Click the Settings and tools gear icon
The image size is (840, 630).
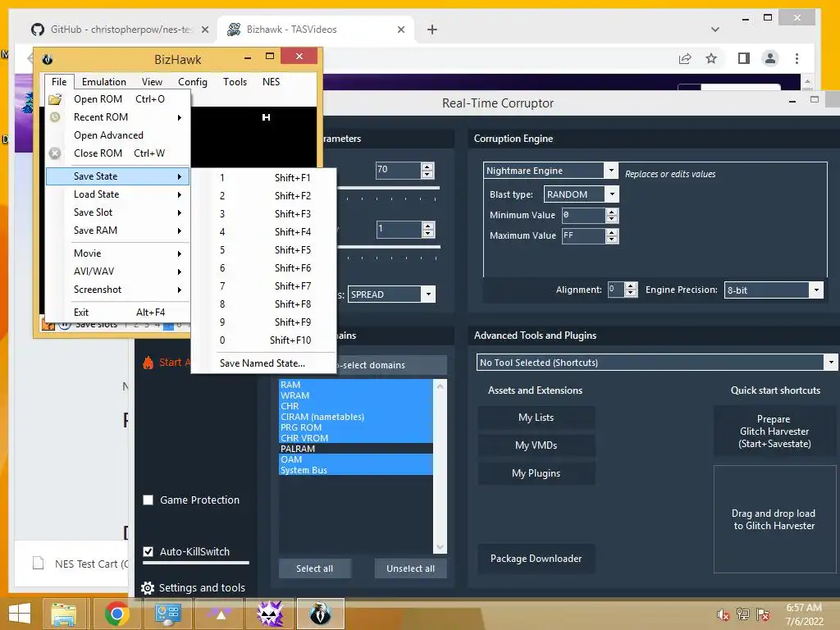tap(148, 588)
